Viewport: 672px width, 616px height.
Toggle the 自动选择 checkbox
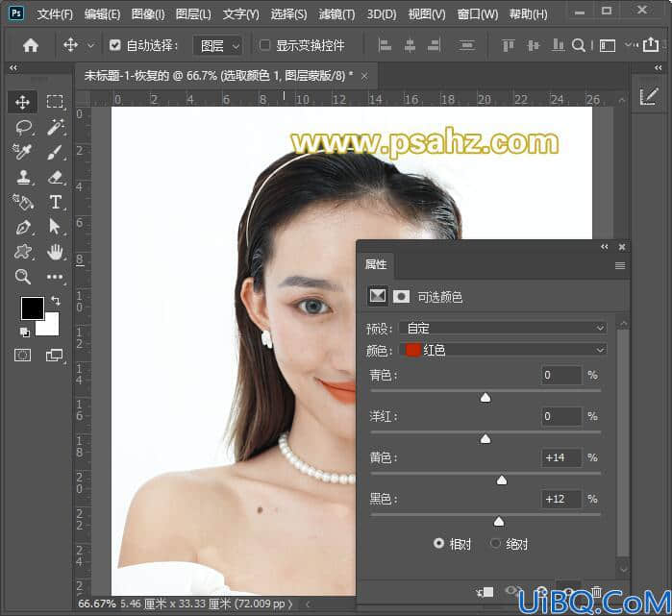[114, 45]
